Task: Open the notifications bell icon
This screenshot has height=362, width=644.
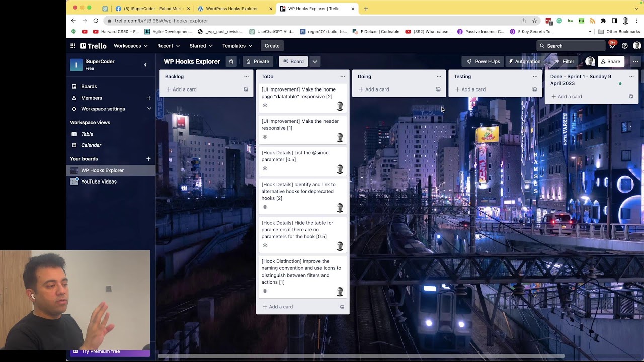Action: coord(612,46)
